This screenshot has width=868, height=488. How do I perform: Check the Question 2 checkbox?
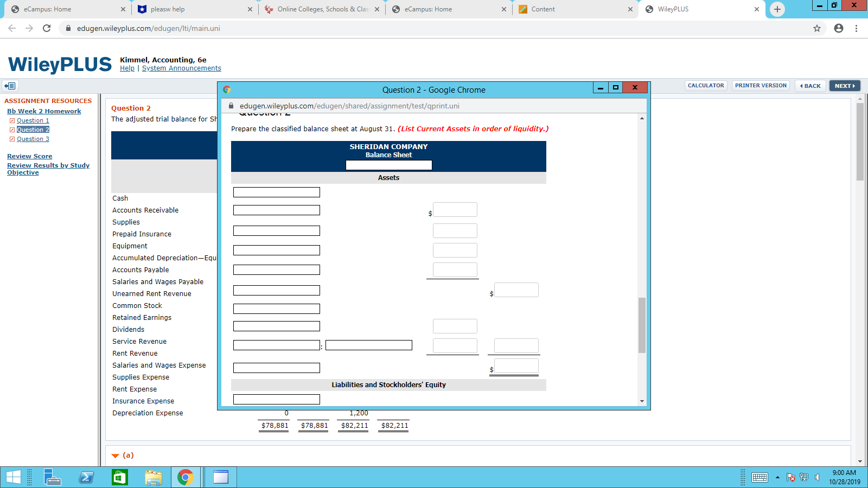pos(12,129)
